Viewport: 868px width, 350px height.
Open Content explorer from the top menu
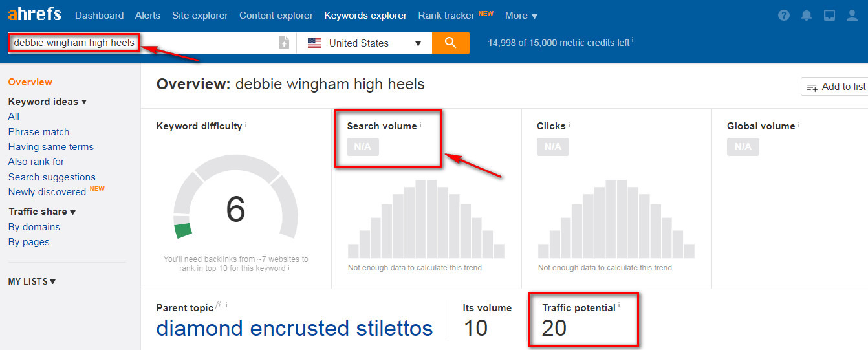point(276,16)
